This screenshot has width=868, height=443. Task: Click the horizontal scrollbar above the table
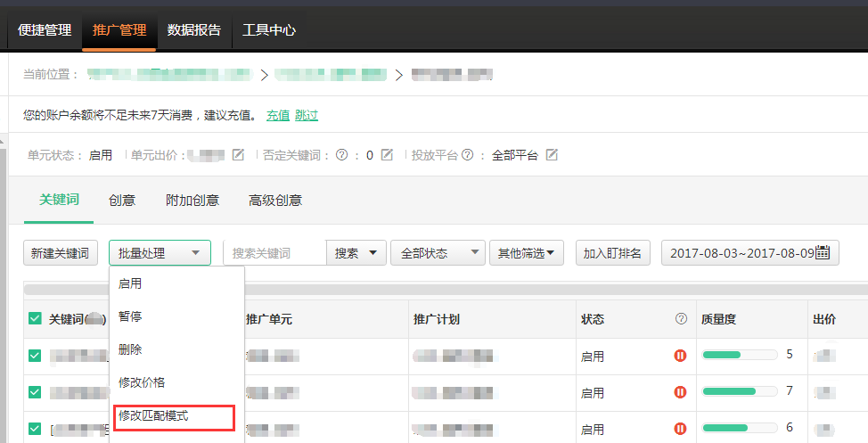(446, 290)
